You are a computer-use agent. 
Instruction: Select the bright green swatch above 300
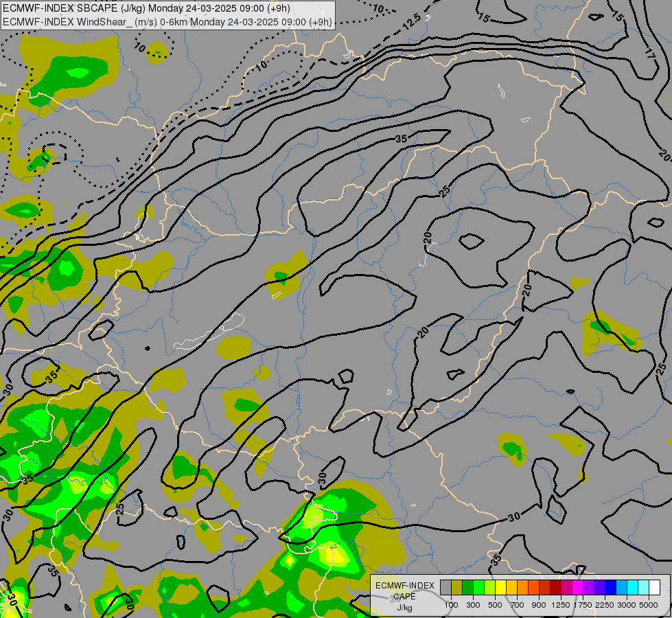[x=478, y=587]
